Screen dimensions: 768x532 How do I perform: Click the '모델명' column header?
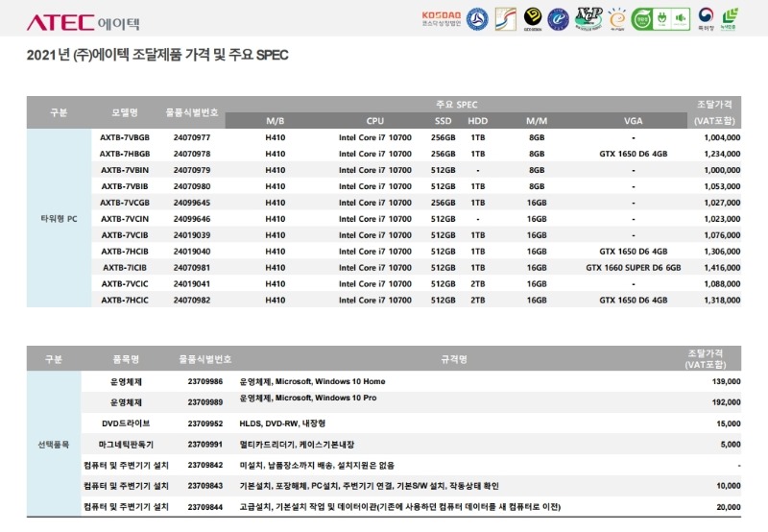125,112
